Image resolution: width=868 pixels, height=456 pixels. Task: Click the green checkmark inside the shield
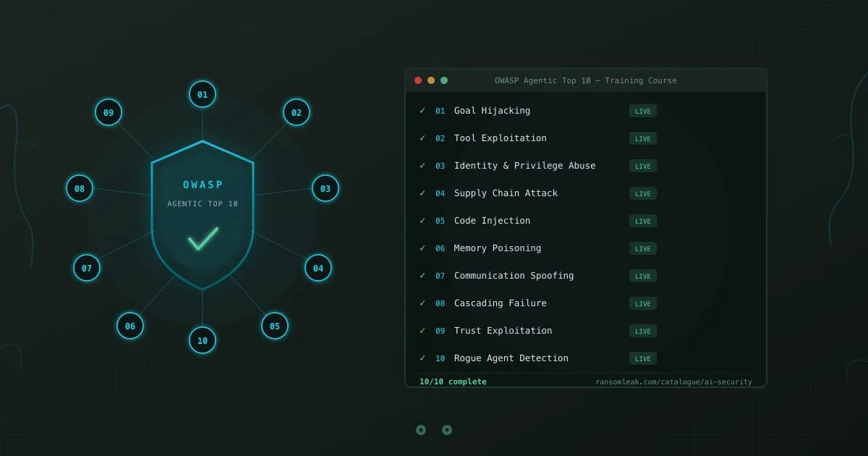click(203, 239)
